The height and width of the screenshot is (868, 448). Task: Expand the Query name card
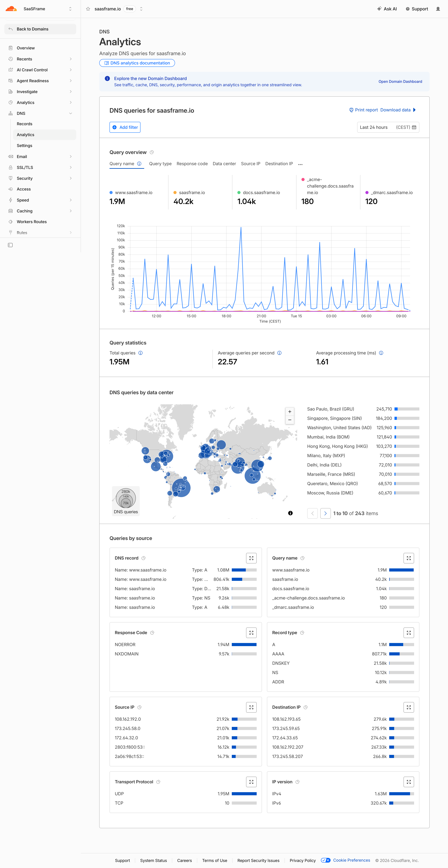click(x=408, y=558)
